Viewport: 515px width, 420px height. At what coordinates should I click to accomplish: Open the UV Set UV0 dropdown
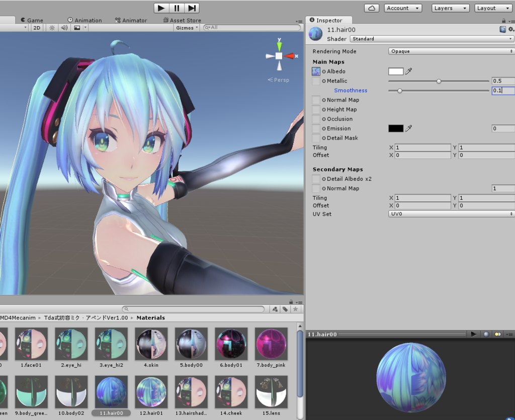point(451,214)
